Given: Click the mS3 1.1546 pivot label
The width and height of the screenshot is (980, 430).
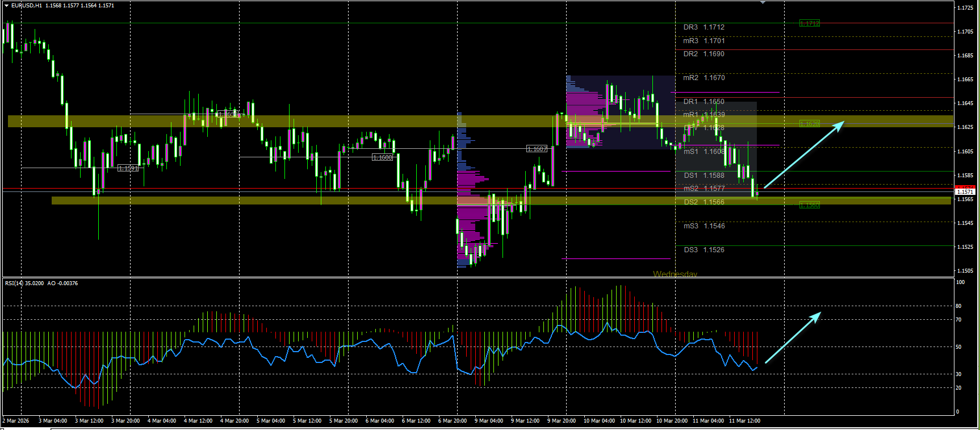Looking at the screenshot, I should click(x=704, y=226).
